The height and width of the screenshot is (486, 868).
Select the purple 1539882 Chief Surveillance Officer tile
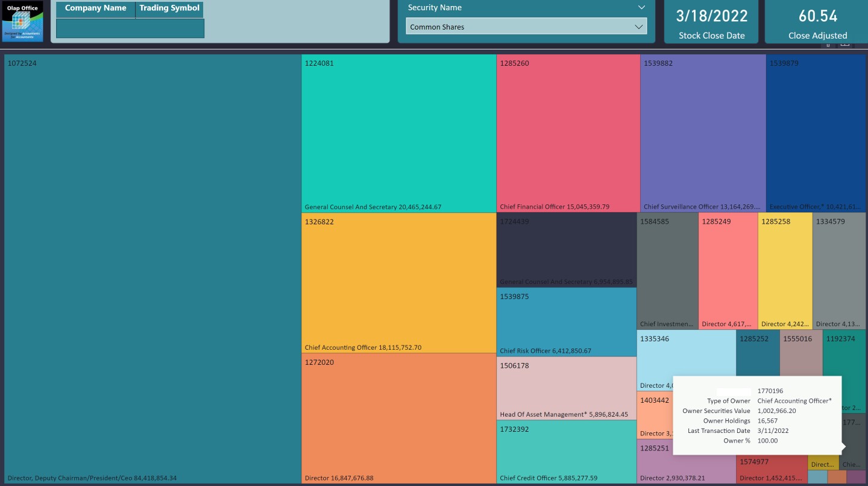pos(703,133)
